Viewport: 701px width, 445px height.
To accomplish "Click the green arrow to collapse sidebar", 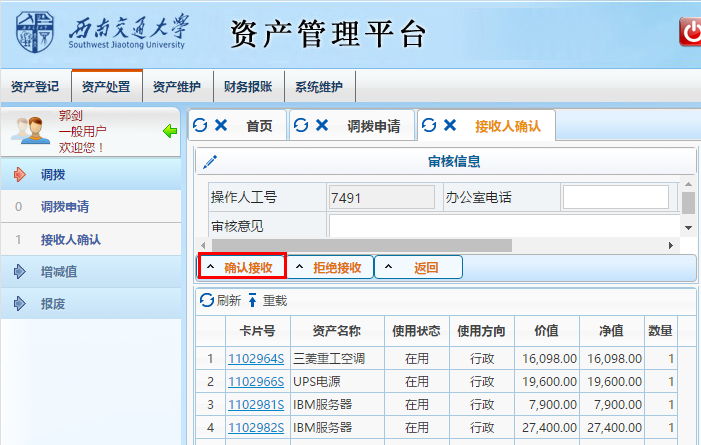I will (169, 130).
